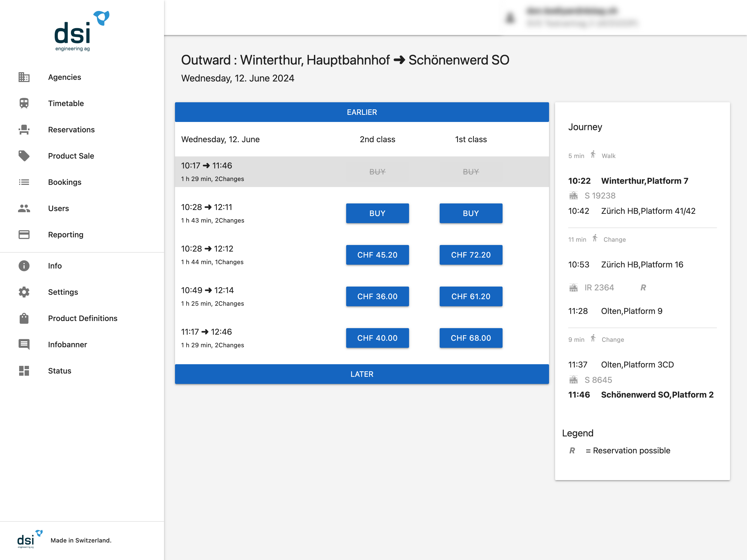Click the Reporting card icon
This screenshot has width=747, height=560.
[x=24, y=234]
